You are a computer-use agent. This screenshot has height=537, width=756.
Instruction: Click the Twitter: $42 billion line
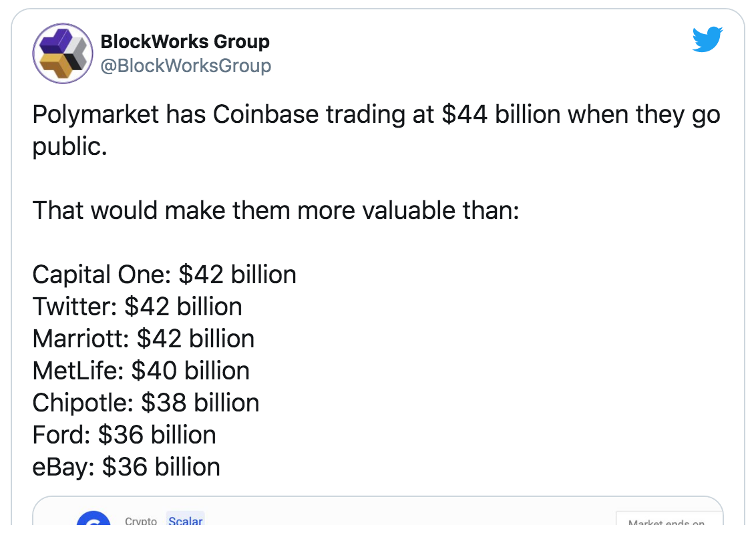pyautogui.click(x=138, y=307)
